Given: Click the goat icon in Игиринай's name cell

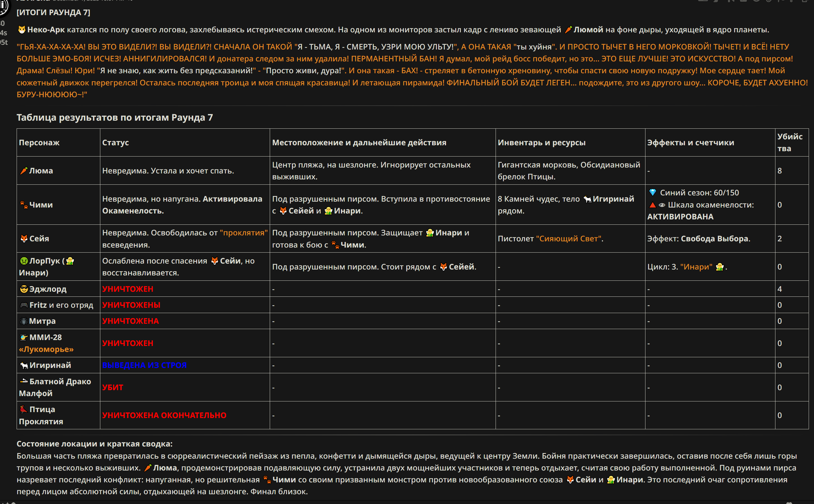Looking at the screenshot, I should tap(24, 365).
